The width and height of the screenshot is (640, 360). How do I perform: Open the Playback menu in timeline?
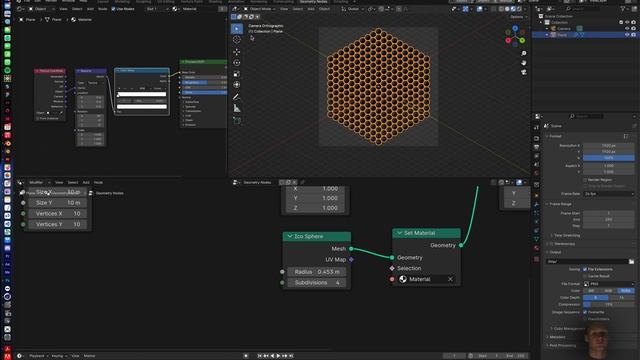[x=38, y=356]
